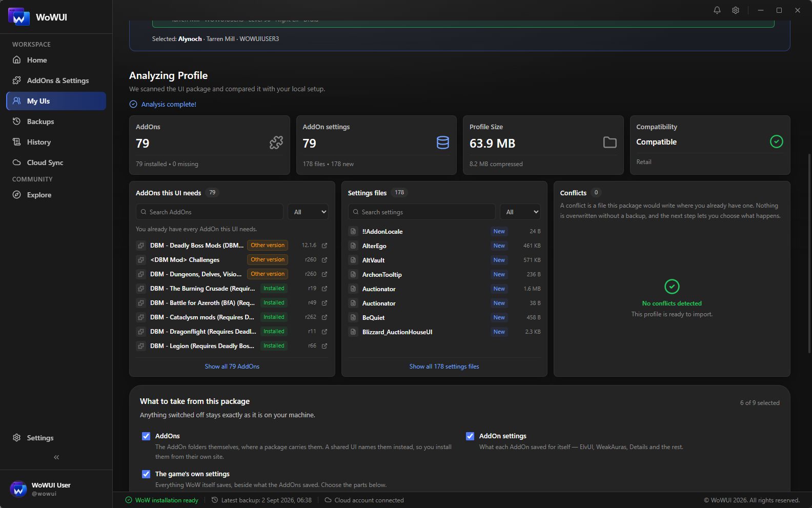
Task: Go to Home in the sidebar
Action: point(56,60)
